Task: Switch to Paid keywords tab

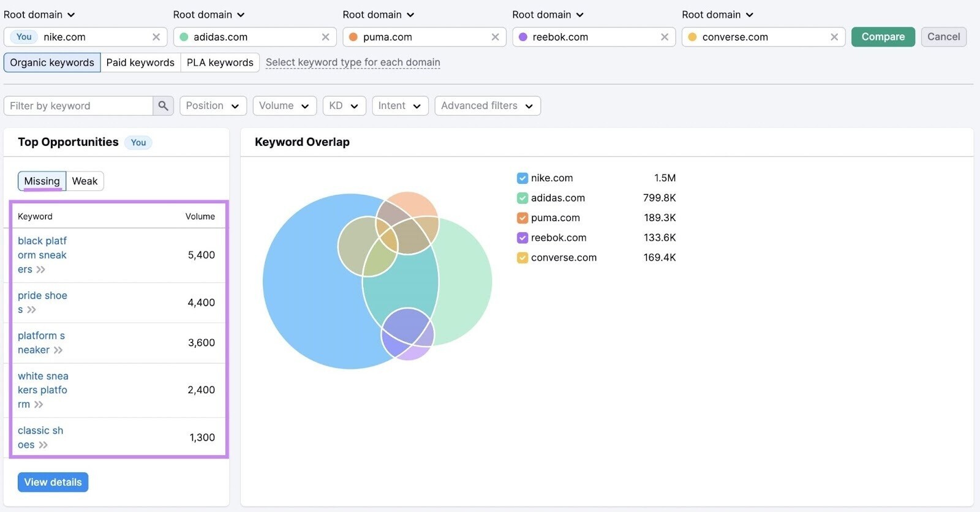Action: pos(140,62)
